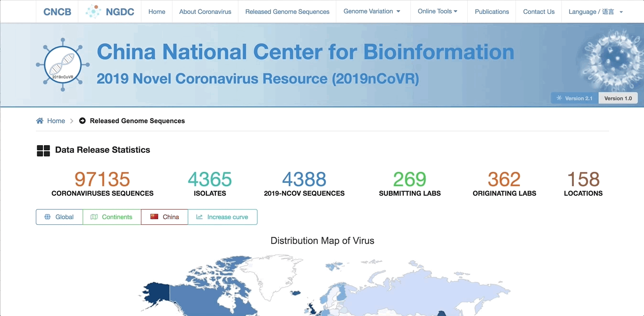Click the 97135 coronaviruses sequences count

pos(102,179)
